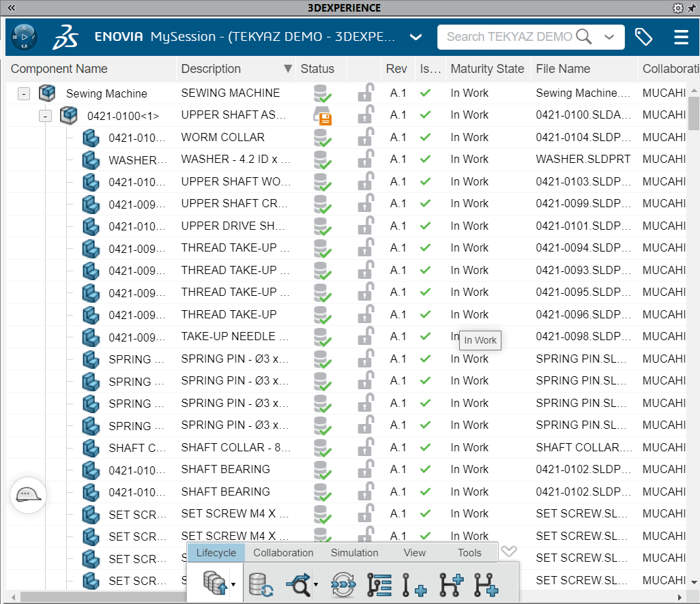Switch to the View tab
The height and width of the screenshot is (604, 700).
click(415, 553)
